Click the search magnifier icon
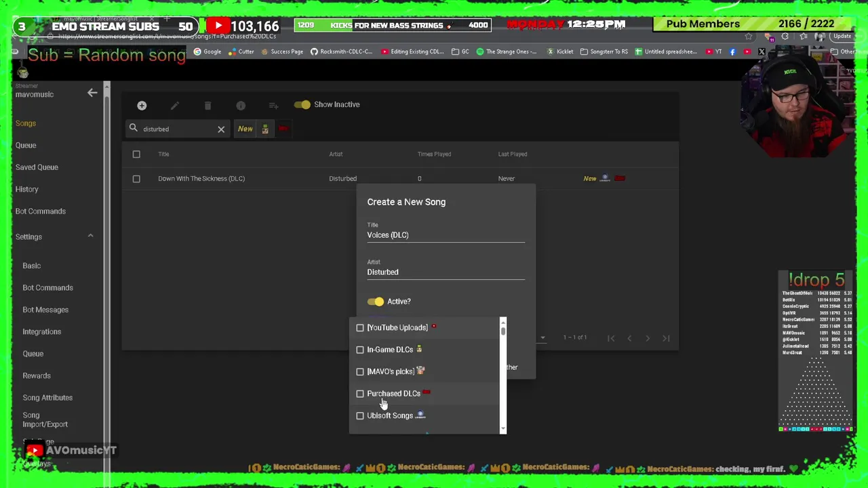This screenshot has width=868, height=488. pos(134,128)
